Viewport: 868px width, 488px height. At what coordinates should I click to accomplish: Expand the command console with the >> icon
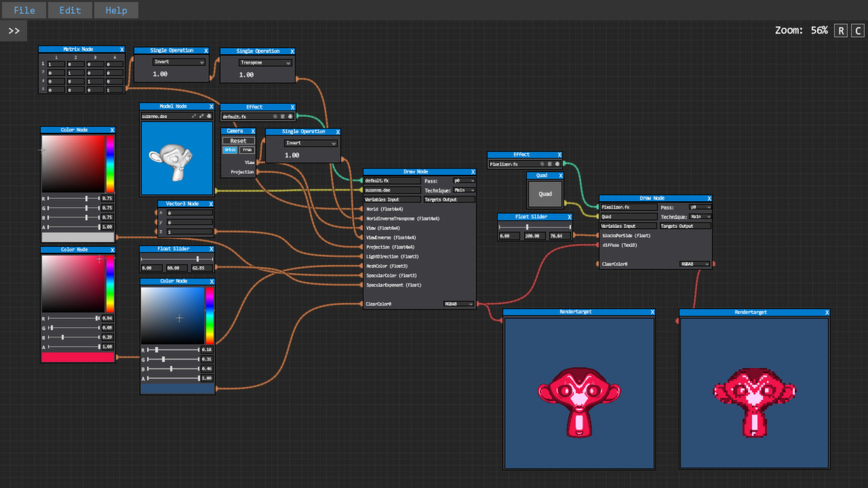13,30
